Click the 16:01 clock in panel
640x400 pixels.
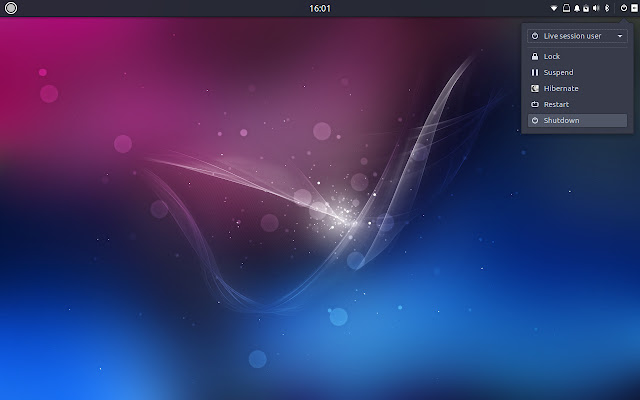point(320,8)
